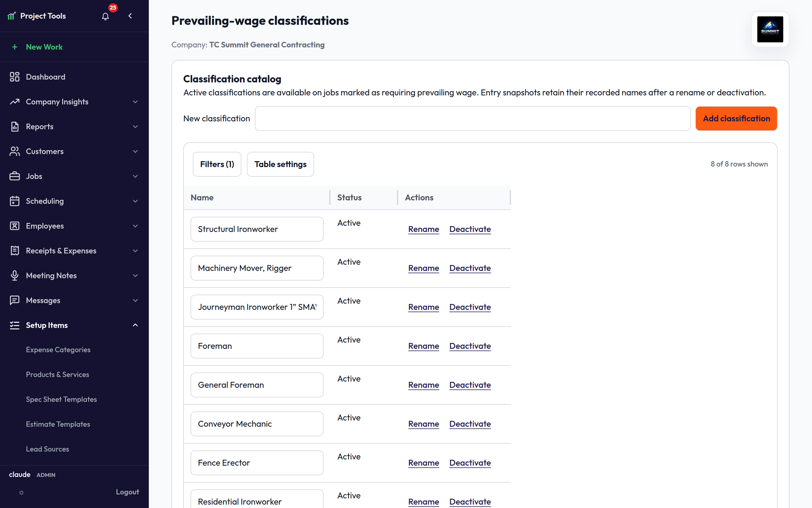Deactivate the Conveyor Mechanic classification
This screenshot has width=812, height=508.
click(x=470, y=424)
